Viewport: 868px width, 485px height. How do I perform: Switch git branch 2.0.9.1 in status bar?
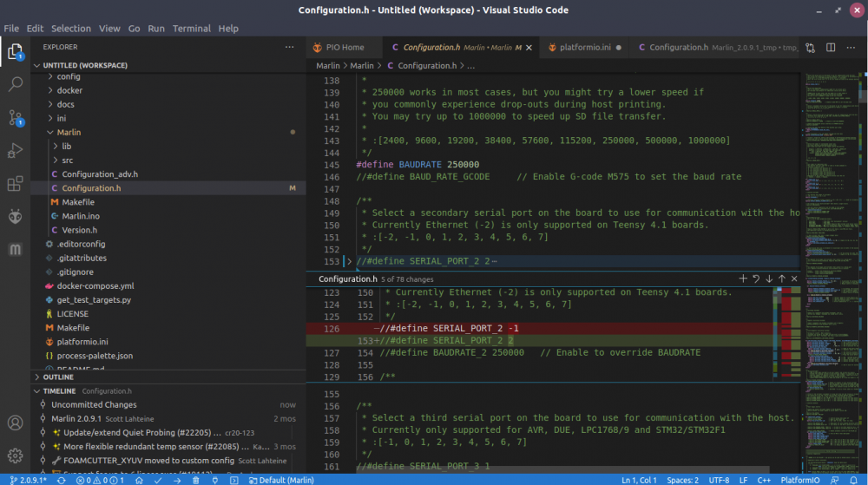[x=29, y=480]
